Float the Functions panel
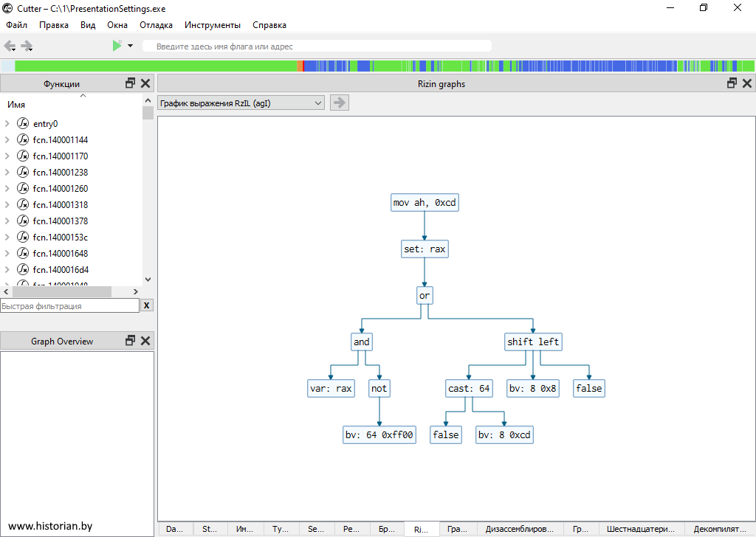 click(x=131, y=83)
